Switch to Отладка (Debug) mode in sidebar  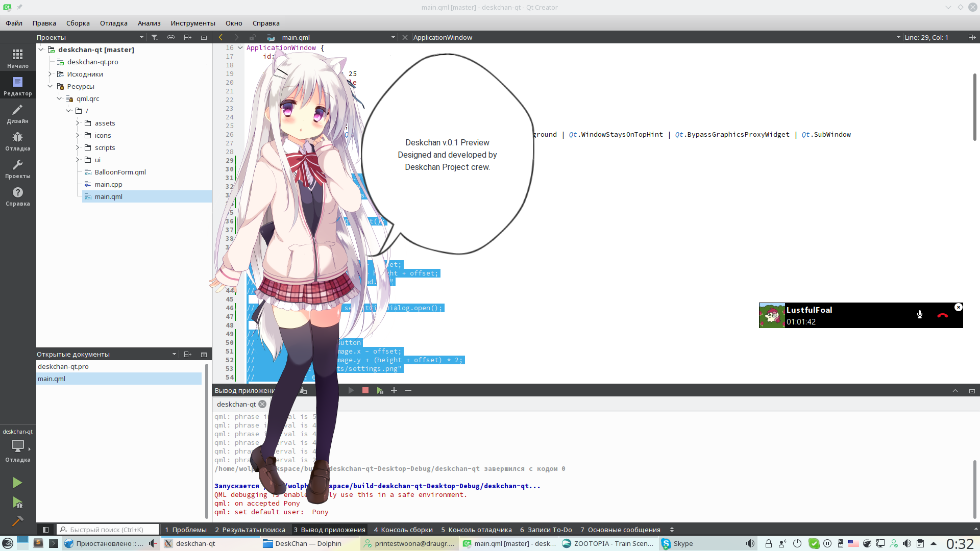(x=18, y=141)
